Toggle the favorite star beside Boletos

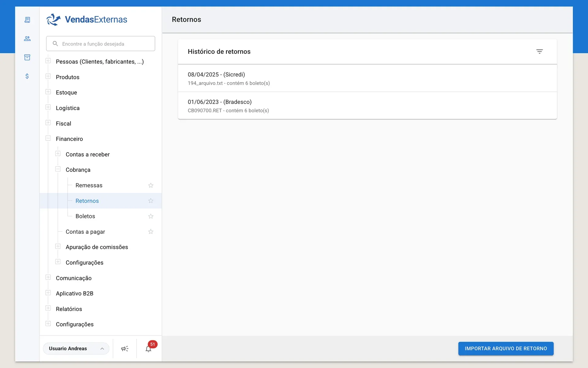tap(151, 216)
